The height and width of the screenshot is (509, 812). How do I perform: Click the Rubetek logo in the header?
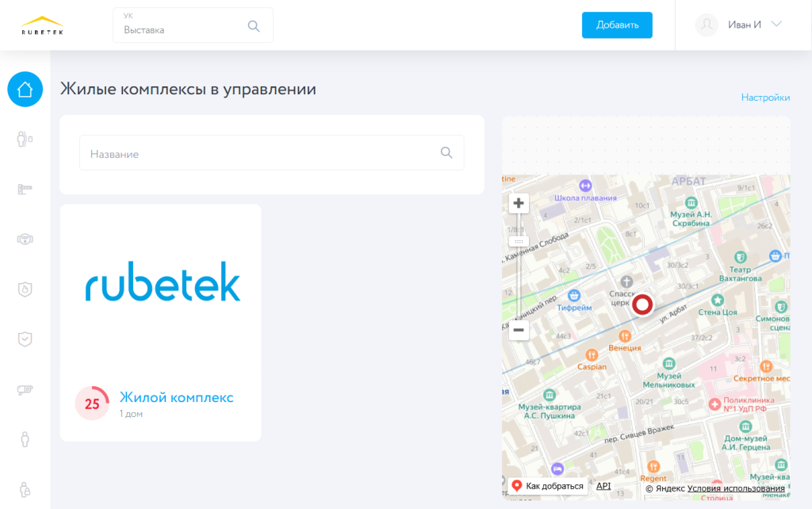[x=41, y=25]
